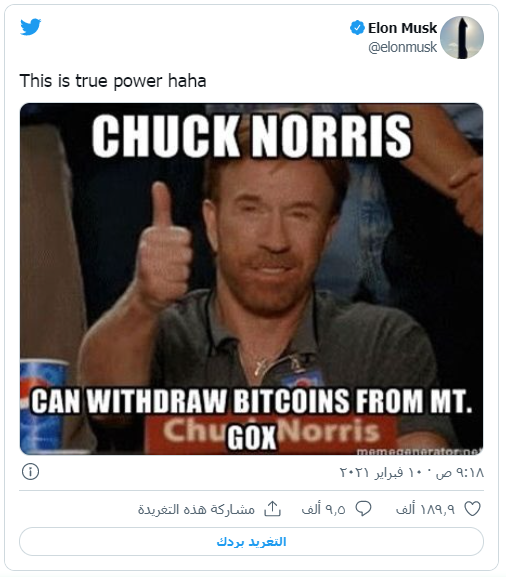Open Twitter via the blue bird logo
Screen dimensions: 506x577
pos(31,26)
